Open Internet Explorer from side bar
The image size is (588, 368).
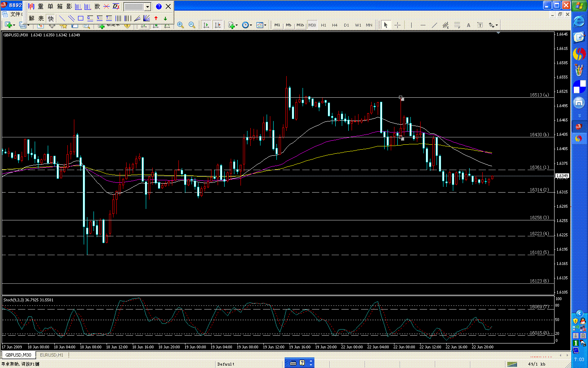tap(579, 21)
